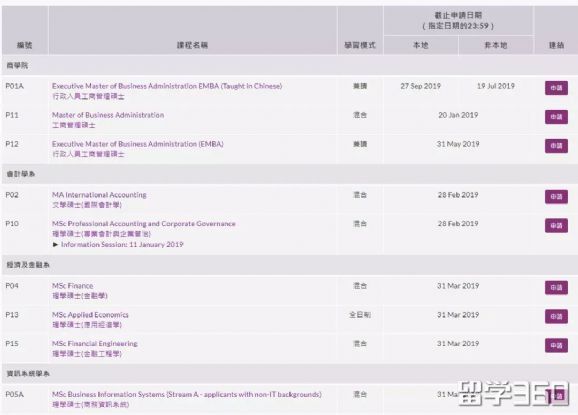The width and height of the screenshot is (578, 415).
Task: Click apply button for P12 Executive MBA
Action: (x=556, y=146)
